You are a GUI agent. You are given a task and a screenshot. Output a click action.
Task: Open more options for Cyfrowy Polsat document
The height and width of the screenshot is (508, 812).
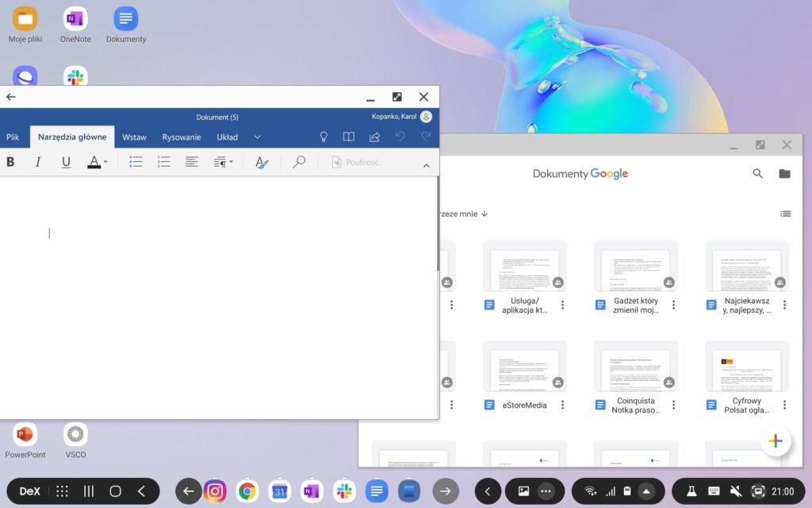pyautogui.click(x=784, y=405)
